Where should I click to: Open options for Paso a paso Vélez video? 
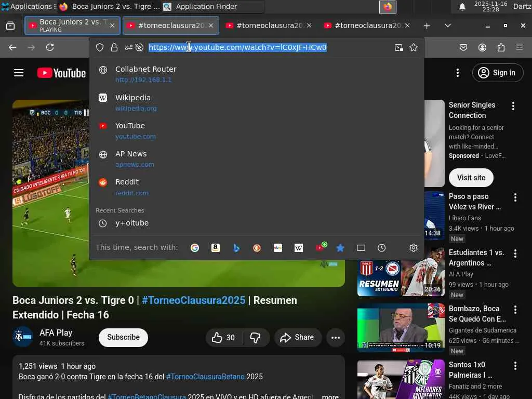coord(515,197)
